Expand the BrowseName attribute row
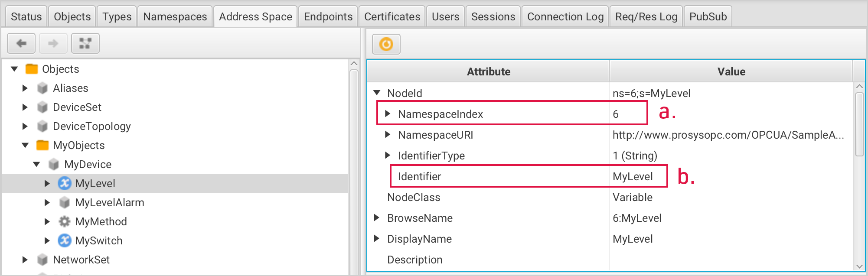Viewport: 868px width, 276px height. pyautogui.click(x=377, y=218)
